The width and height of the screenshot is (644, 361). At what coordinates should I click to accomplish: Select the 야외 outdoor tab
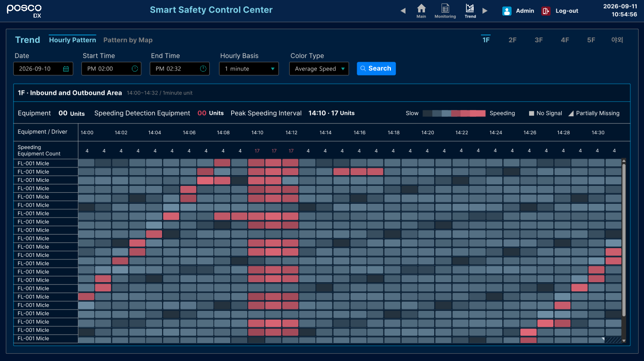(x=617, y=40)
